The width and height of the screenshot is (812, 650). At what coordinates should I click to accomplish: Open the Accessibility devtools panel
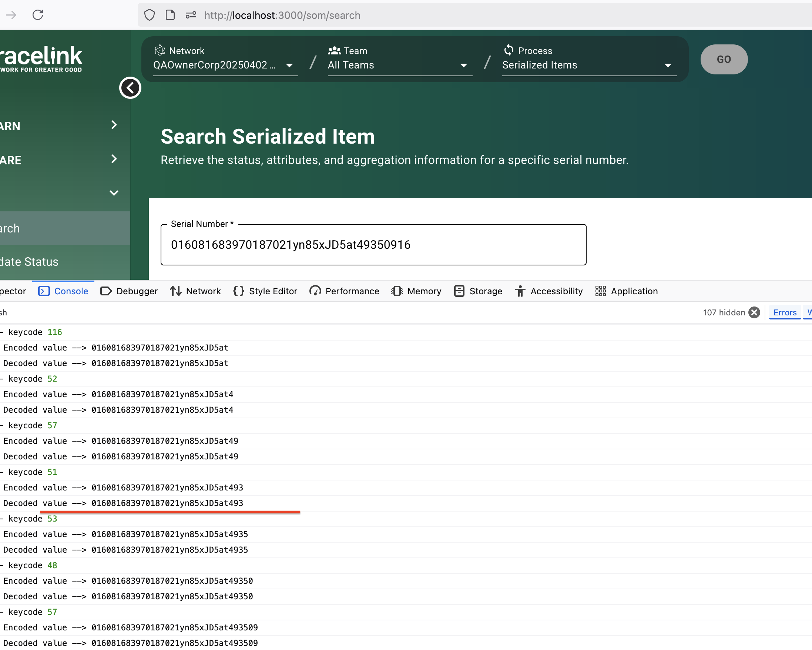coord(549,291)
